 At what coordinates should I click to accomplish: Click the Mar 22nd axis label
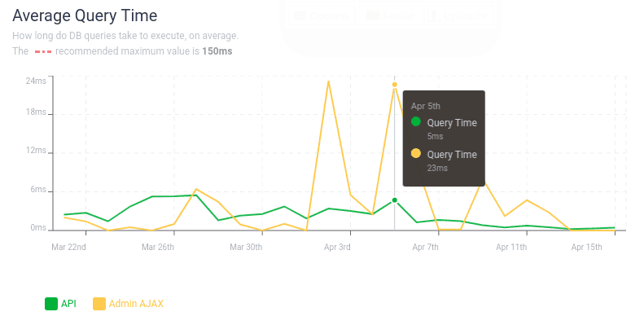click(68, 247)
